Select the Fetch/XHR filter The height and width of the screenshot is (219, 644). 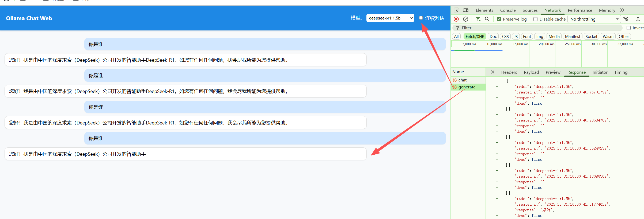pyautogui.click(x=475, y=37)
